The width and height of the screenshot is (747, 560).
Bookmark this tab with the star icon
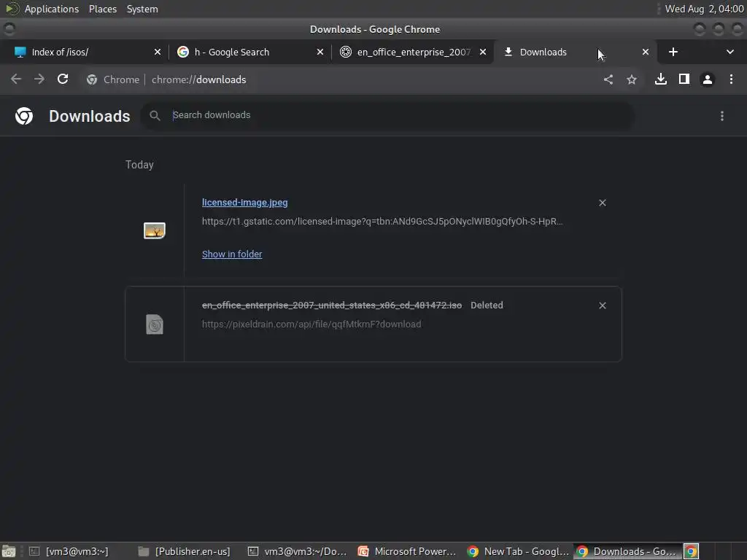pyautogui.click(x=632, y=79)
